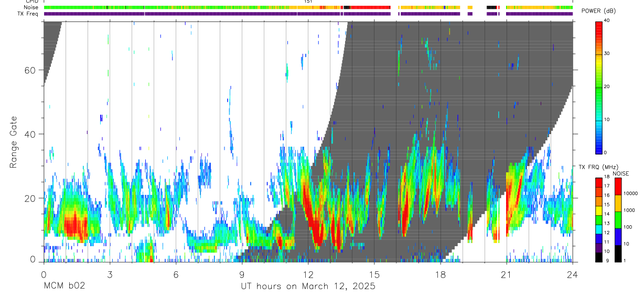Click the x-axis tick label '12'
Screen dimensions: 644x297
308,274
